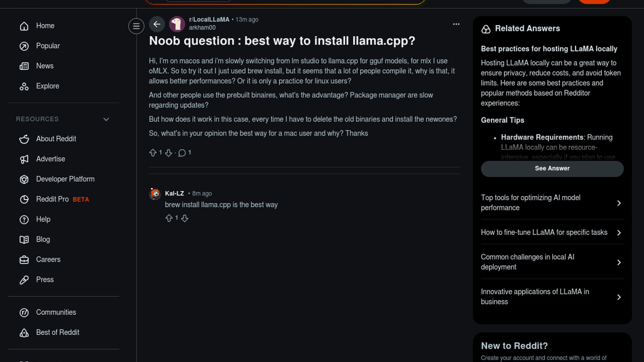
Task: Open the Explore page icon
Action: coord(24,86)
